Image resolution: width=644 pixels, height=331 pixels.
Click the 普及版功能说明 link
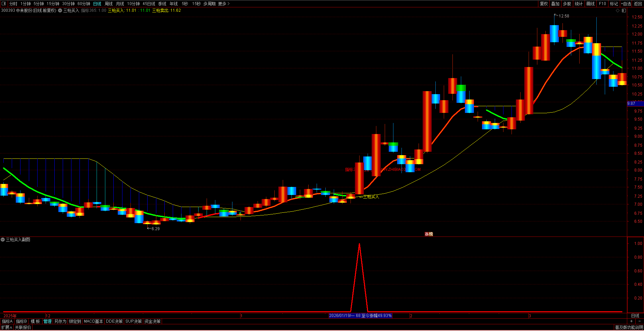629,327
